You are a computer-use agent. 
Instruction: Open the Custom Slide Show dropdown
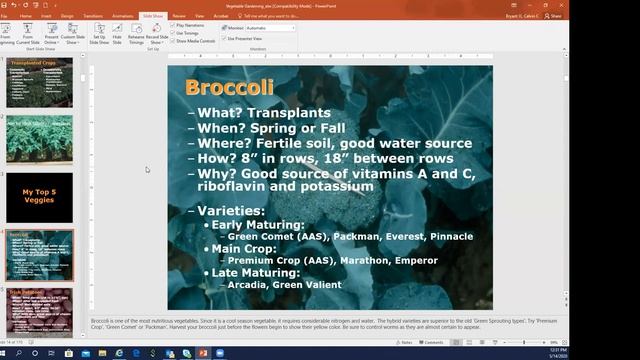pyautogui.click(x=73, y=34)
